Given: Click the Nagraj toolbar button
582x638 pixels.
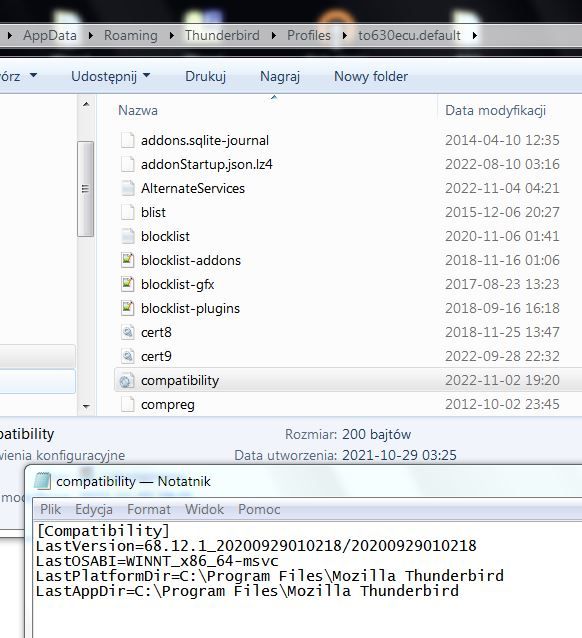Looking at the screenshot, I should tap(280, 76).
